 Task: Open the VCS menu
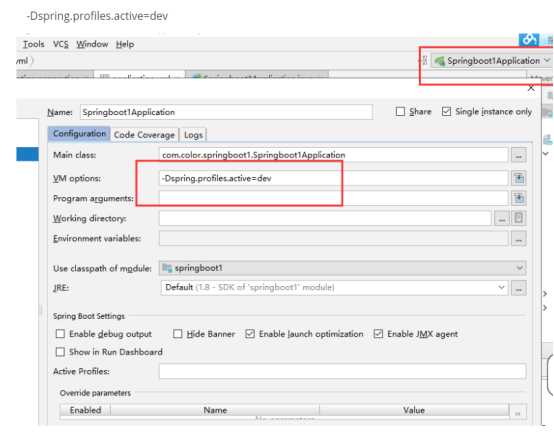(60, 44)
